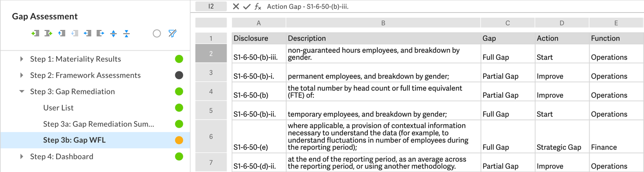Select column C header

pos(508,23)
